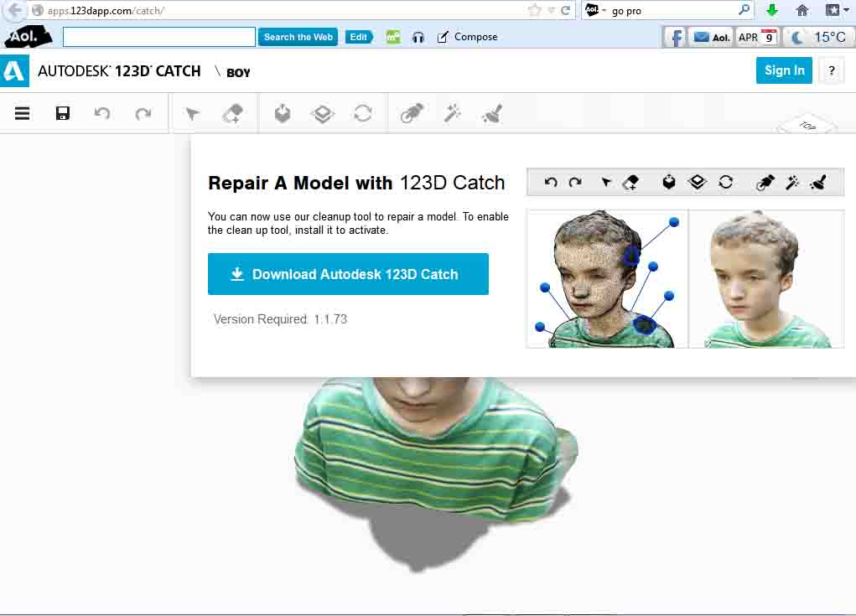Undo using the main toolbar arrow
Screen dimensions: 856x616
click(102, 113)
